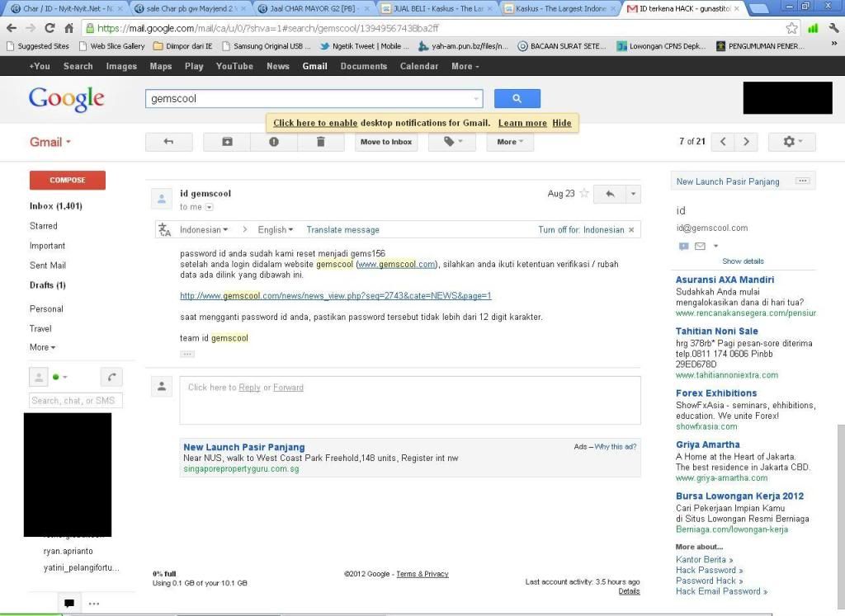Image resolution: width=845 pixels, height=616 pixels.
Task: Open chat contact ryan.aprianto
Action: click(x=68, y=552)
